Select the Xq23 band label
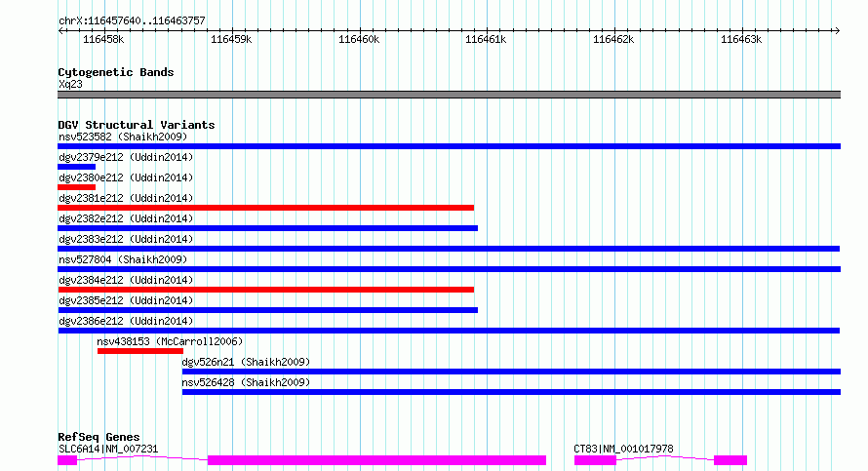This screenshot has height=471, width=868. pyautogui.click(x=70, y=84)
